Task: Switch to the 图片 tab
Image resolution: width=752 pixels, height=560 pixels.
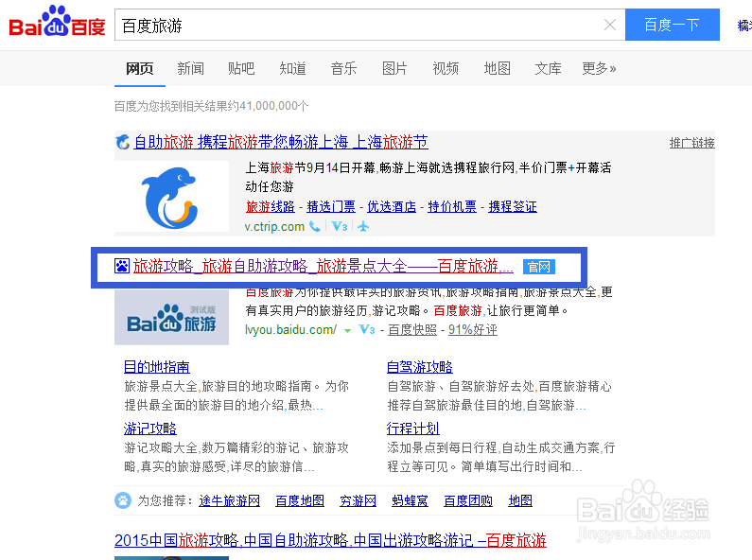Action: [x=394, y=68]
